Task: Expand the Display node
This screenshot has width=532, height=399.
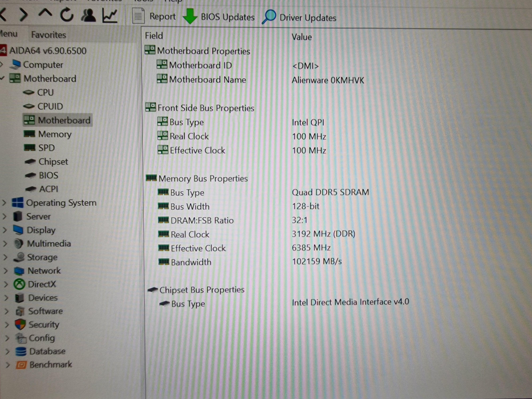Action: point(4,230)
